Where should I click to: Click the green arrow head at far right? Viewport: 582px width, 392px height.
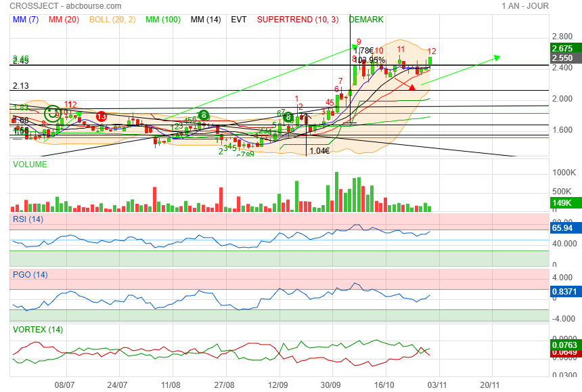coord(497,58)
